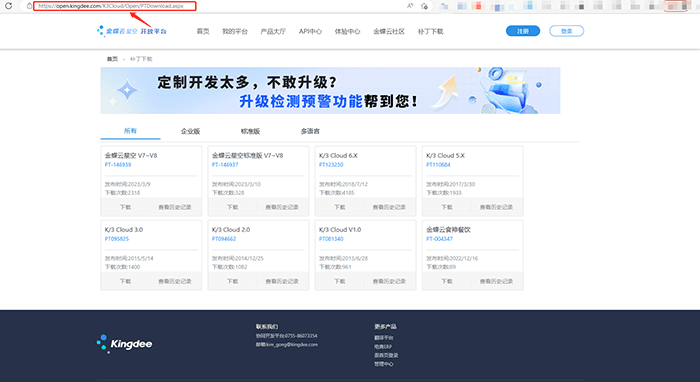
Task: Open 金蝶云社区 in the top navigation
Action: (x=389, y=31)
